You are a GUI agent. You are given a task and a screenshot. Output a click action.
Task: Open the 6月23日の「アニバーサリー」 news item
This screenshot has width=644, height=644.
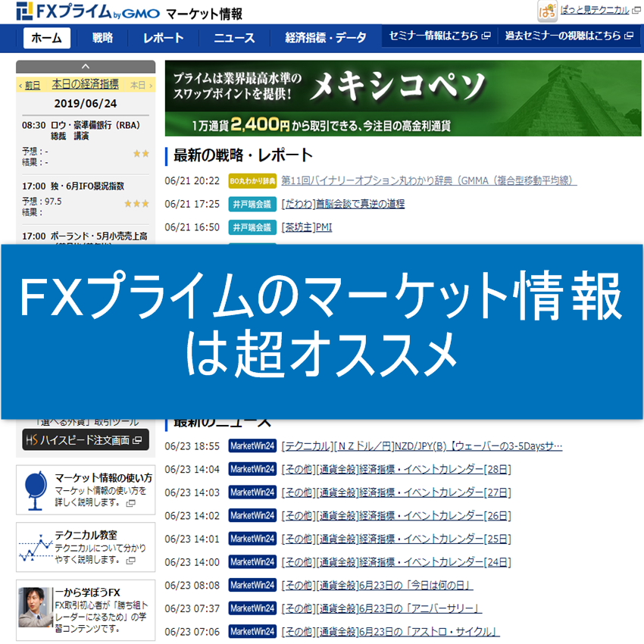point(382,608)
